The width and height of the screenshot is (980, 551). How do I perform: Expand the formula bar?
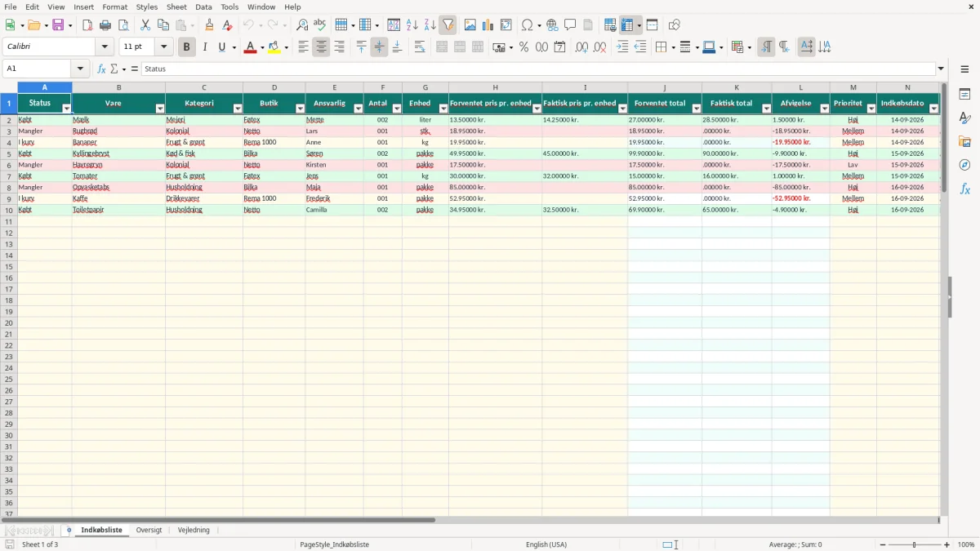(x=941, y=69)
